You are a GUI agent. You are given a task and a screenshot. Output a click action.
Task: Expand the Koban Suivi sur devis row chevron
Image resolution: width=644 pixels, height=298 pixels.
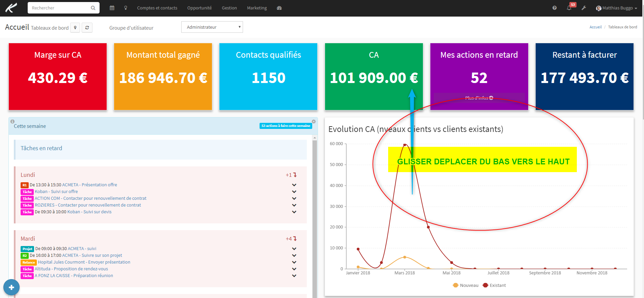click(x=294, y=212)
